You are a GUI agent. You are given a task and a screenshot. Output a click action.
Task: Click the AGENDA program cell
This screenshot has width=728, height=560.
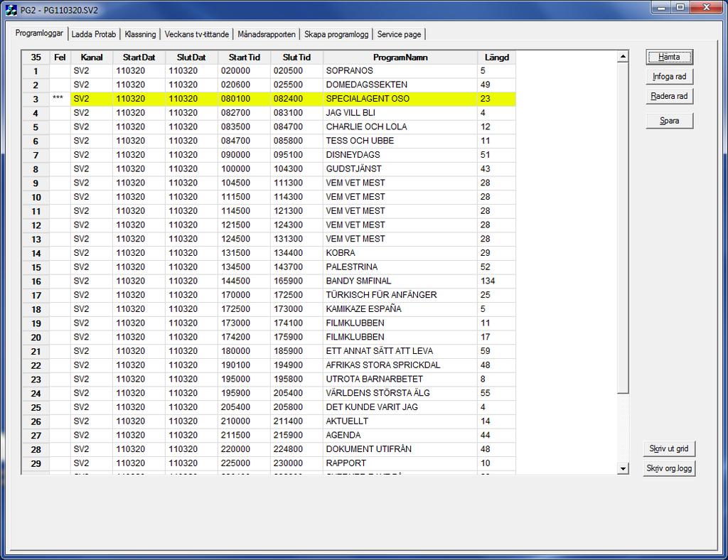coord(400,435)
